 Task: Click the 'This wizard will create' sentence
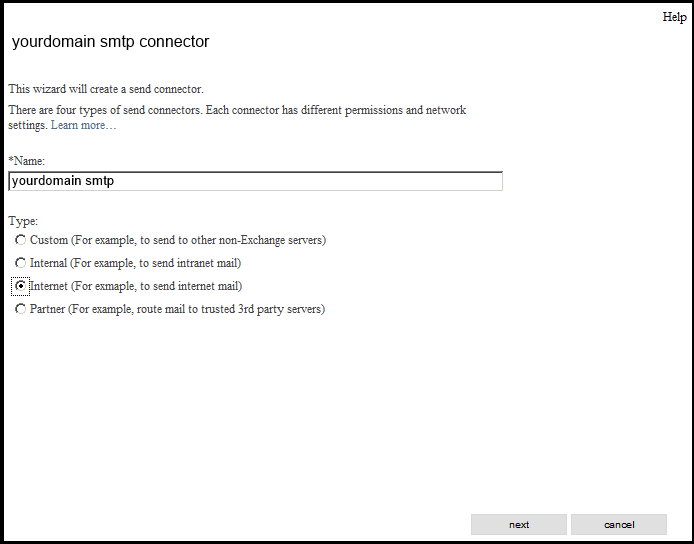click(x=106, y=89)
